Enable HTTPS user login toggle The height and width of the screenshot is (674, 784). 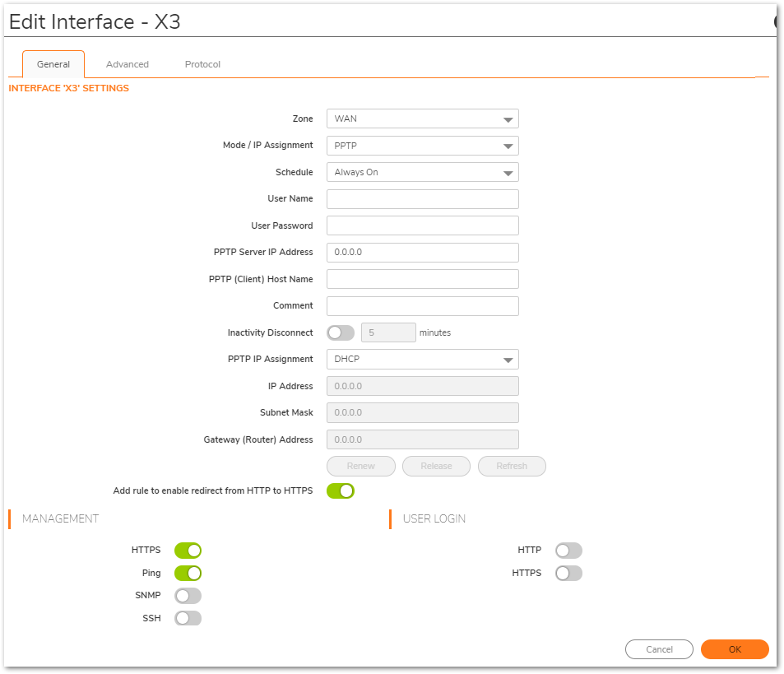click(568, 574)
